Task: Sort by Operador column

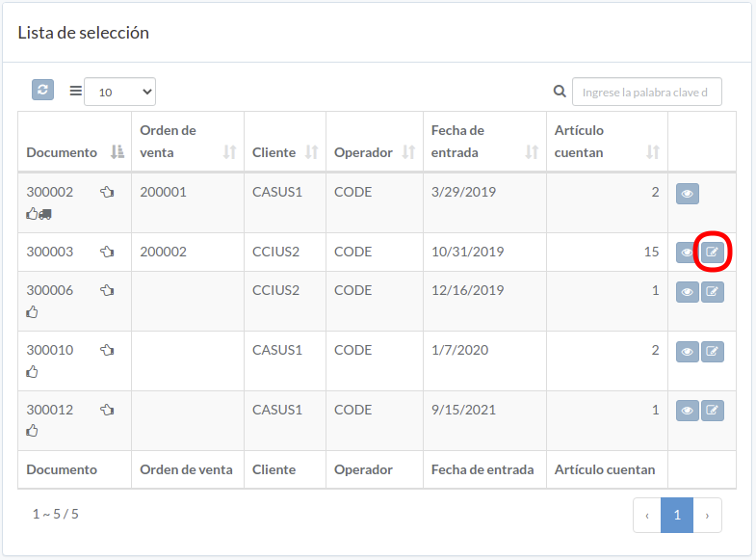Action: point(375,142)
